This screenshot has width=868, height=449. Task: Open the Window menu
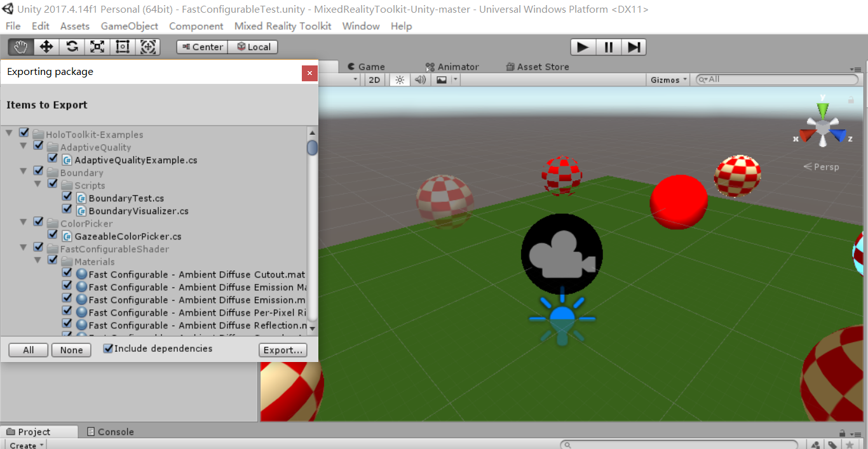(361, 26)
